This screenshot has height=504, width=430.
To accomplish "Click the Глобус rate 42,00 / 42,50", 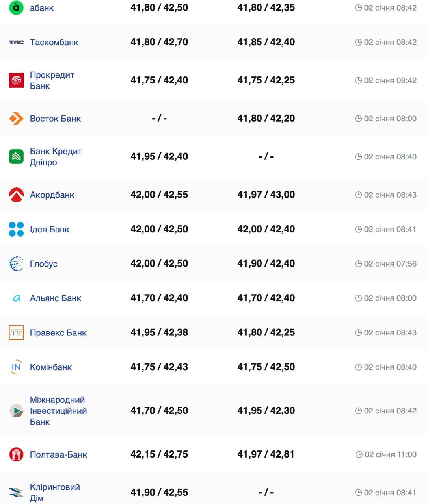I will (x=159, y=263).
